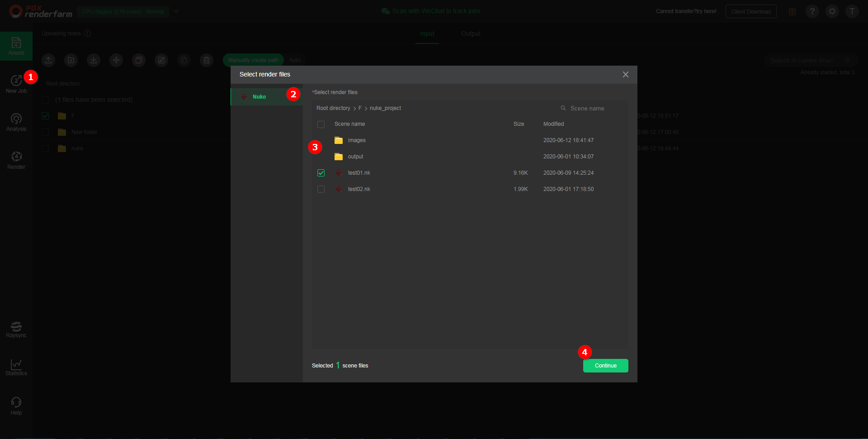868x439 pixels.
Task: Toggle the files-selected header checkbox in Assets
Action: tap(45, 100)
